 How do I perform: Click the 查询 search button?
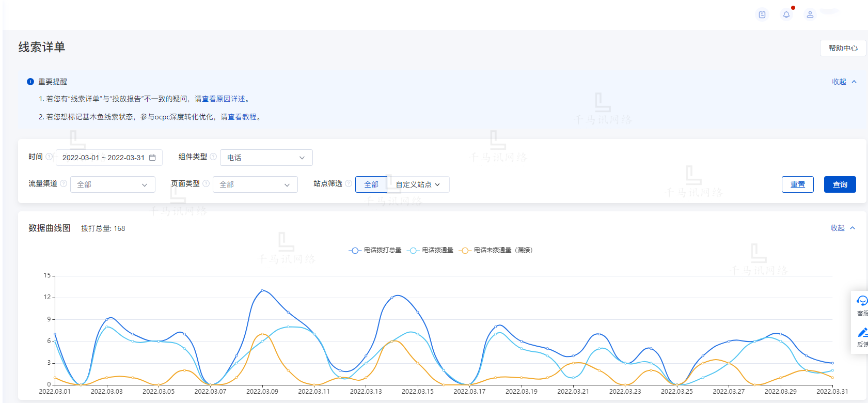point(840,184)
